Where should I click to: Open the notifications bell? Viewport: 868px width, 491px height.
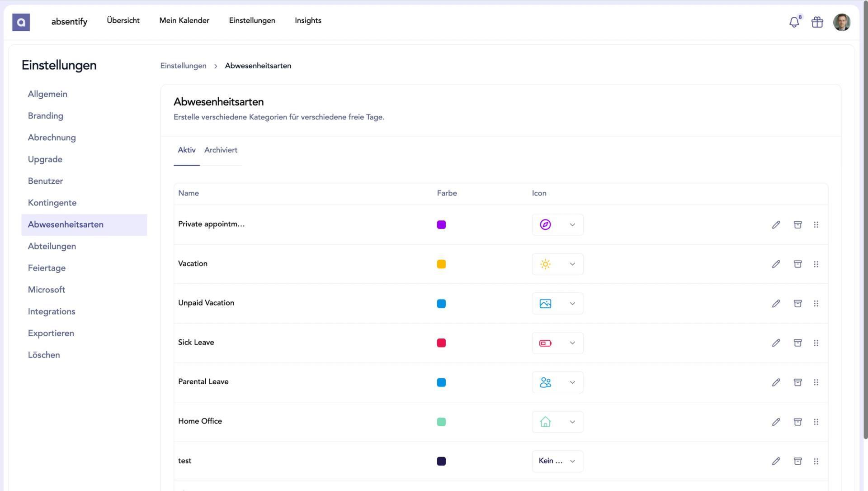click(x=794, y=22)
